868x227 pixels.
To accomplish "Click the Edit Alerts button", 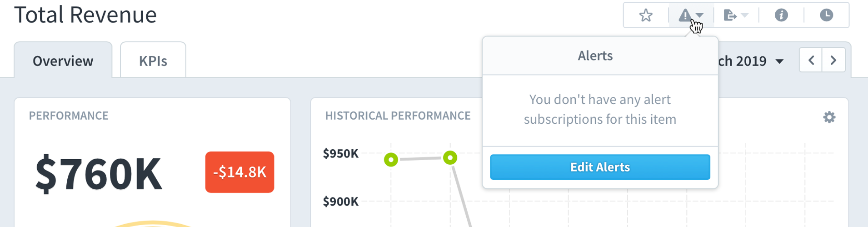I will pyautogui.click(x=600, y=167).
